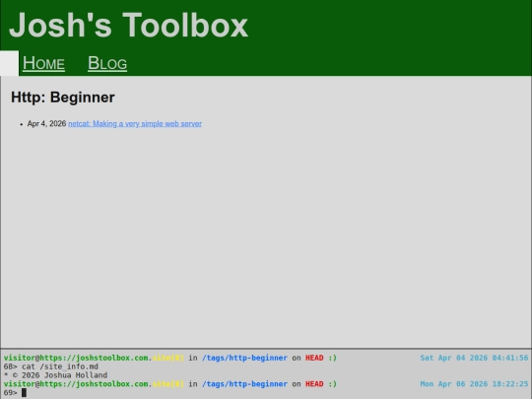Open the netcat simple web server post
Image resolution: width=532 pixels, height=399 pixels.
point(135,124)
